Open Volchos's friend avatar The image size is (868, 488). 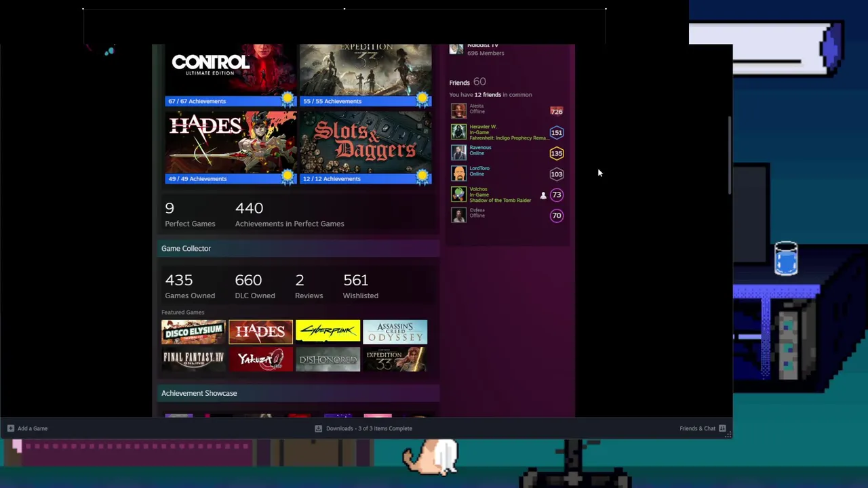[x=459, y=195]
